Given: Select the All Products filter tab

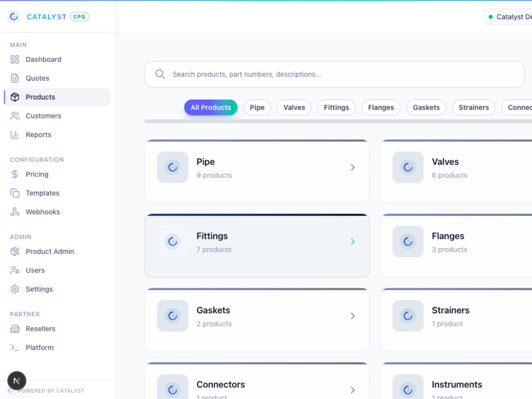Looking at the screenshot, I should [211, 107].
